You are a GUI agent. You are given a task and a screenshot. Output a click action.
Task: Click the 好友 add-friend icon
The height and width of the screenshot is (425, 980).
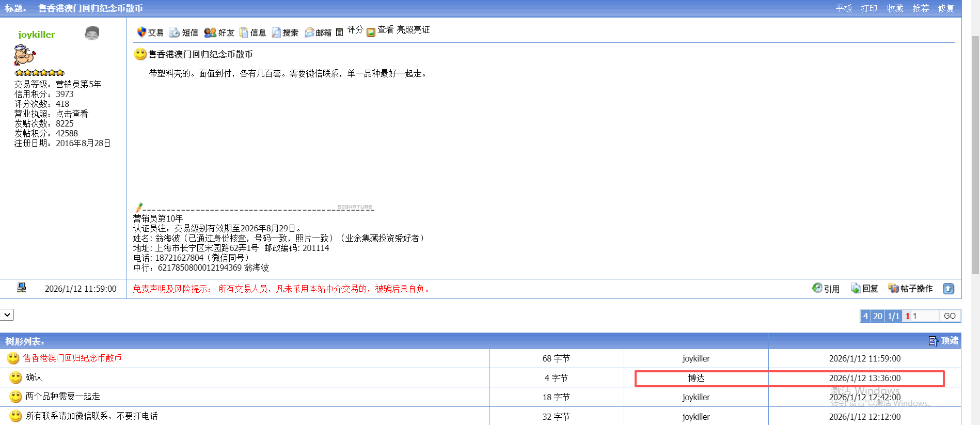(210, 33)
